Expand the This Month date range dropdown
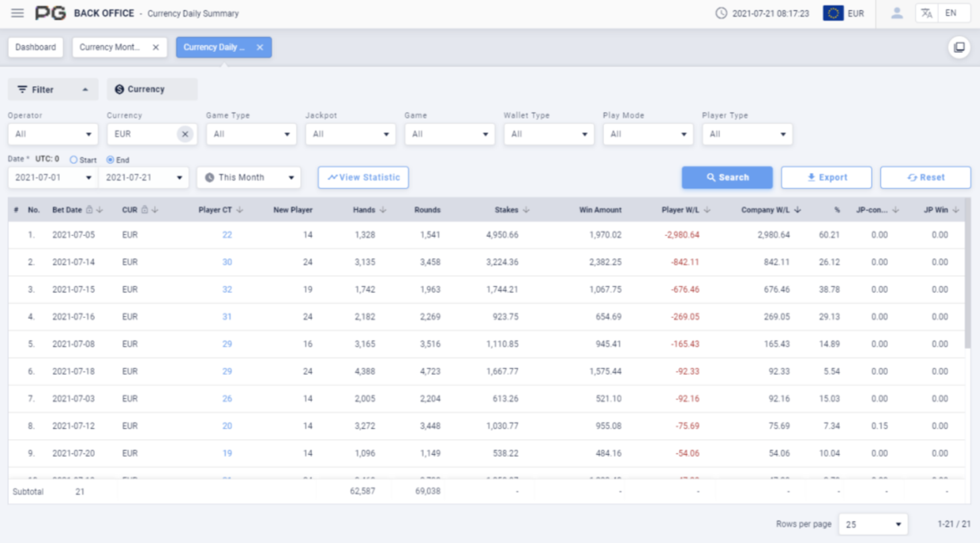This screenshot has width=980, height=543. [x=249, y=177]
